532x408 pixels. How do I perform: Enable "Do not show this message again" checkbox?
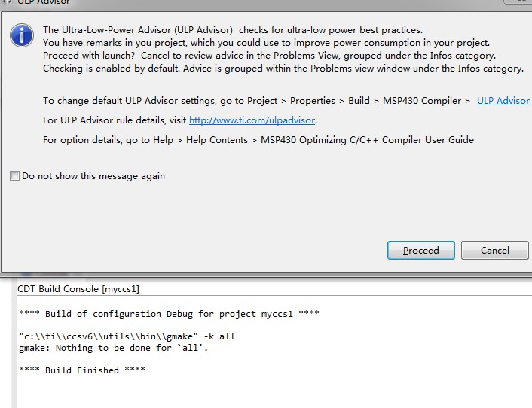tap(15, 176)
